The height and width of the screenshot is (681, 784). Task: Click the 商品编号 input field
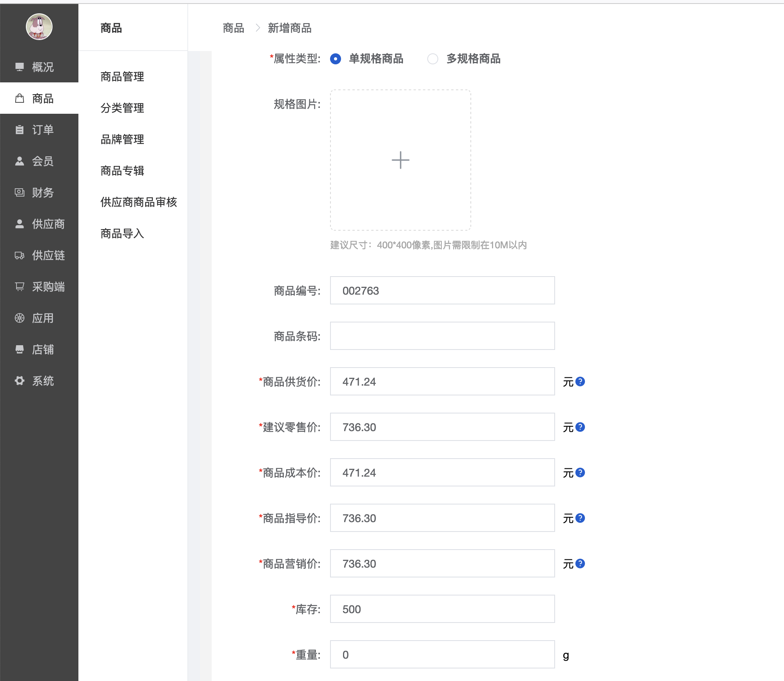[442, 291]
